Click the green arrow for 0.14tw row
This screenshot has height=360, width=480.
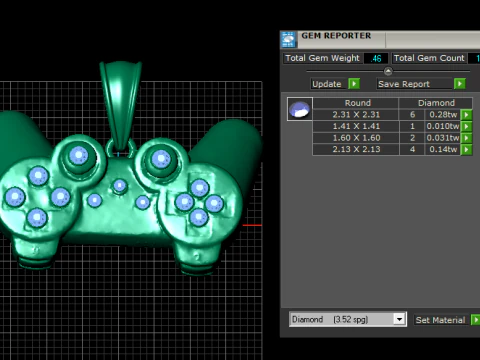pos(466,149)
